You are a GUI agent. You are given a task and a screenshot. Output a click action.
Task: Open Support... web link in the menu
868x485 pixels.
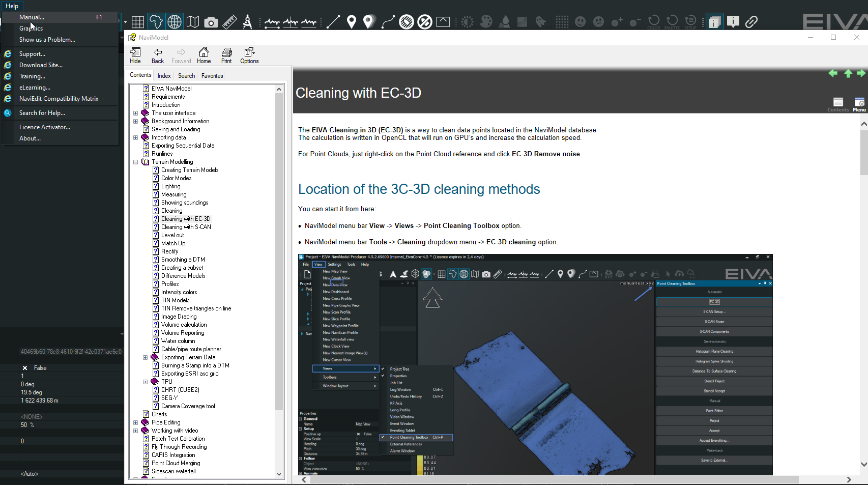[x=60, y=54]
